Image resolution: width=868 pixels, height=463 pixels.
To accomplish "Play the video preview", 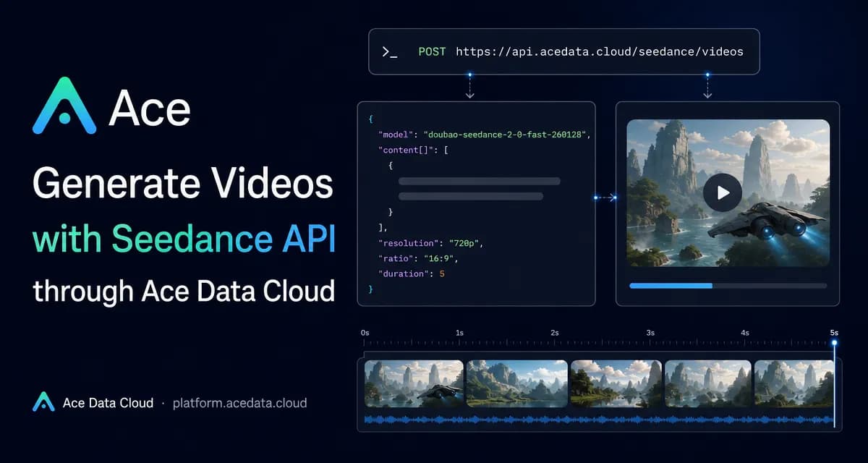I will [723, 192].
